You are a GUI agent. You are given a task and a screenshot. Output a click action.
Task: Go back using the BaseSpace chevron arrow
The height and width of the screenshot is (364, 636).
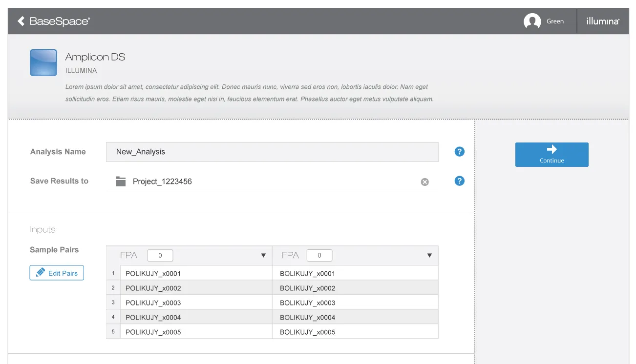[21, 21]
